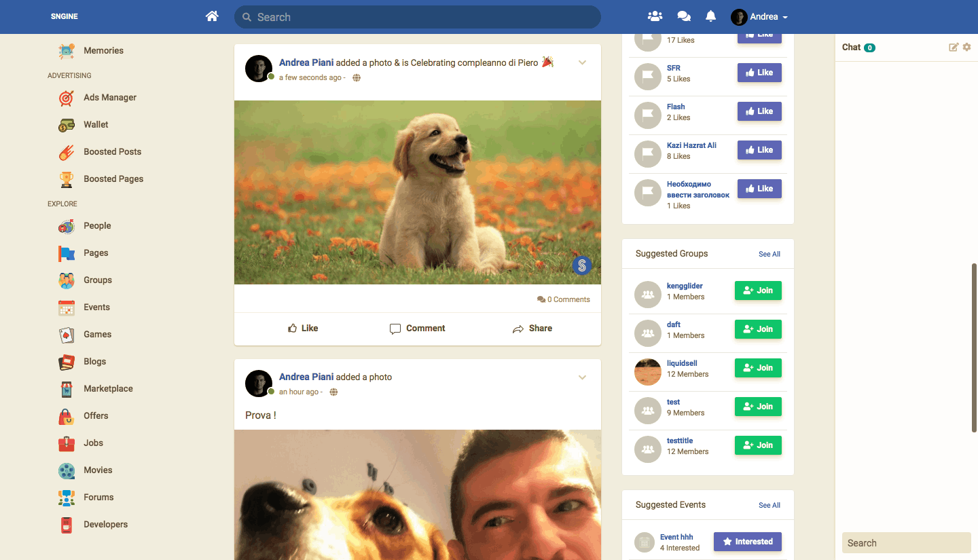Click the new chat message compose icon
This screenshot has width=978, height=560.
(x=954, y=47)
